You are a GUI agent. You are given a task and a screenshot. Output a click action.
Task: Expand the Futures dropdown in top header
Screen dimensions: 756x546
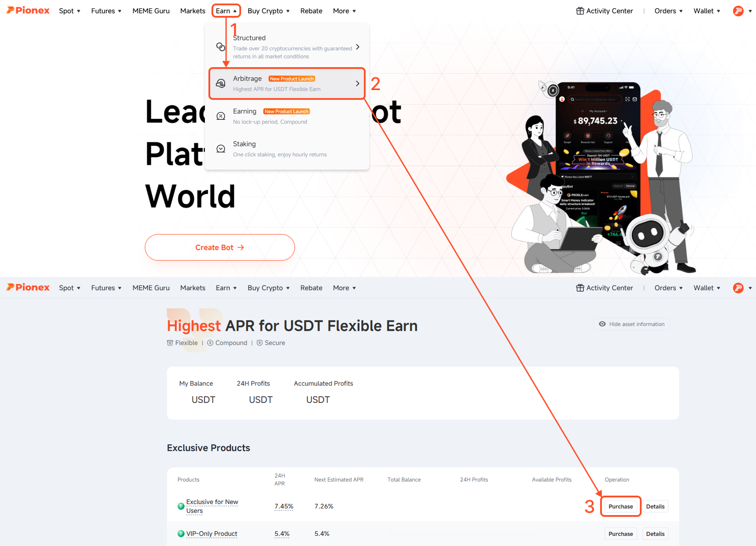[x=106, y=11]
